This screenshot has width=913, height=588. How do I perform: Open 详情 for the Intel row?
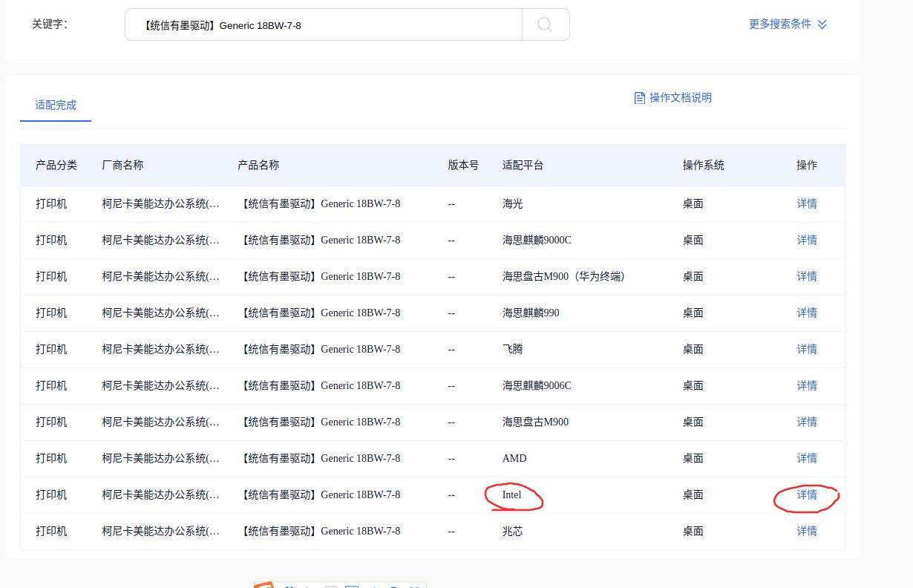[807, 494]
